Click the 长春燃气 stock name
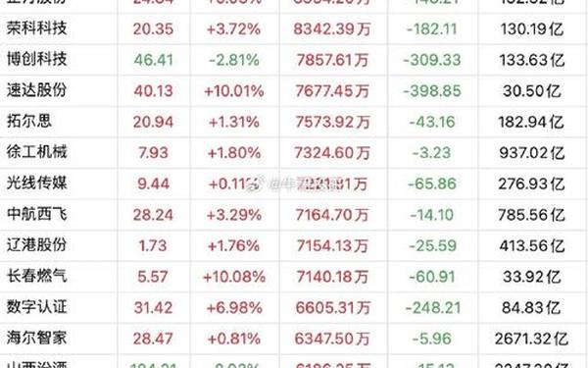This screenshot has width=588, height=368. [x=37, y=276]
